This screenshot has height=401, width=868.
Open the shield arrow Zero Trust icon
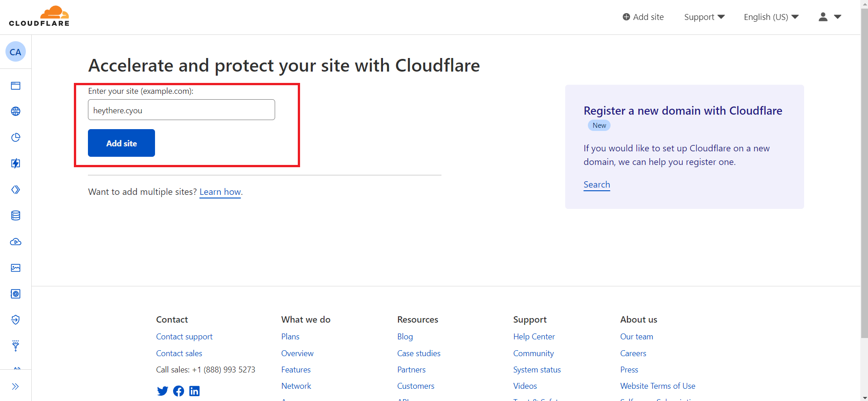[16, 320]
